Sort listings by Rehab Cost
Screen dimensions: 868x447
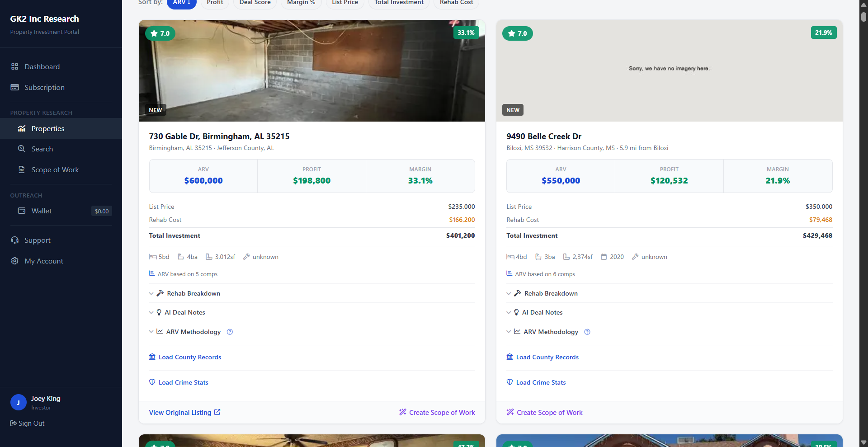(456, 2)
